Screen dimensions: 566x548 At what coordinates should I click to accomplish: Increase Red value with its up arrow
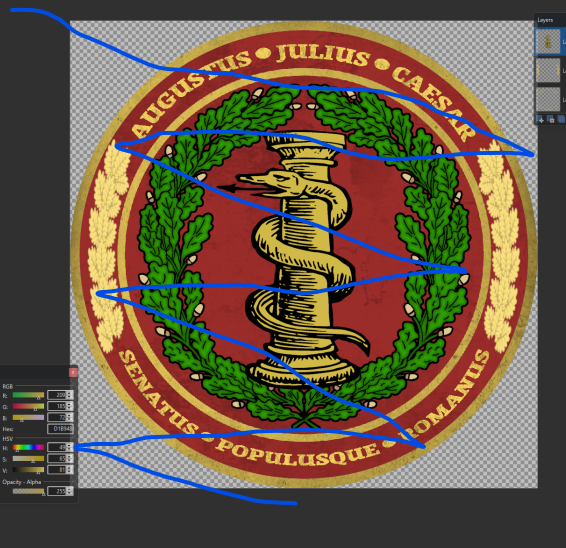[x=69, y=393]
